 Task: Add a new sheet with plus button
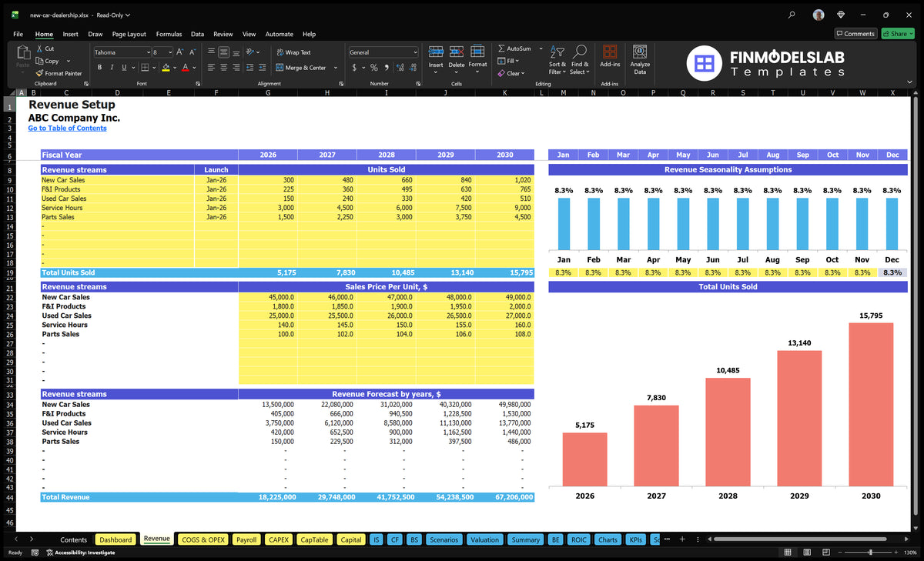tap(681, 539)
